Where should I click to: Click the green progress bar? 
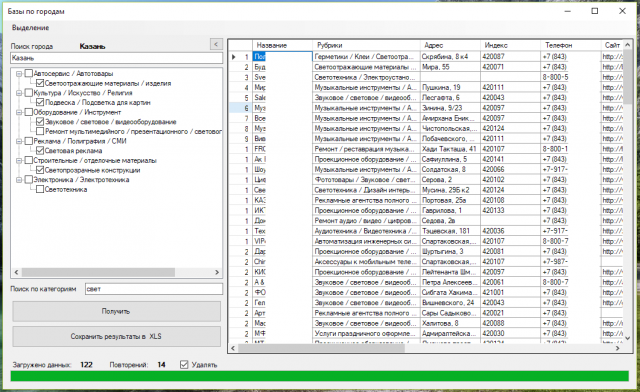(x=320, y=376)
